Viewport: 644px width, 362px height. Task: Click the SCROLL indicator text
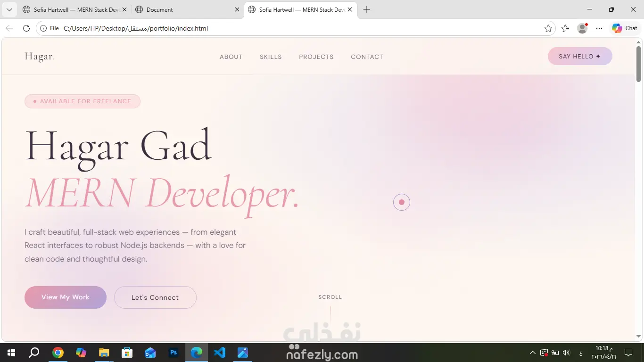(330, 297)
